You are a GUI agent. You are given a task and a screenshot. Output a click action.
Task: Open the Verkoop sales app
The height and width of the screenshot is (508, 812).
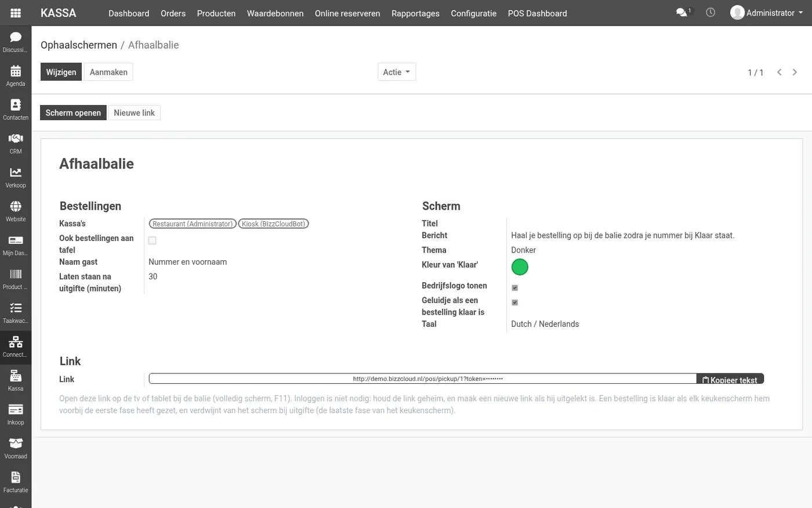pos(16,178)
